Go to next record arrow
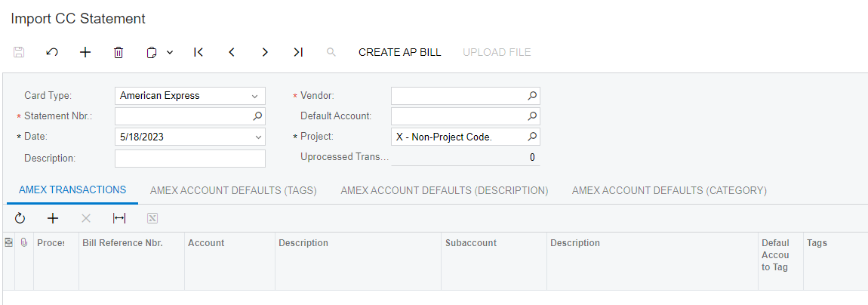Screen dimensions: 868x305 265,52
